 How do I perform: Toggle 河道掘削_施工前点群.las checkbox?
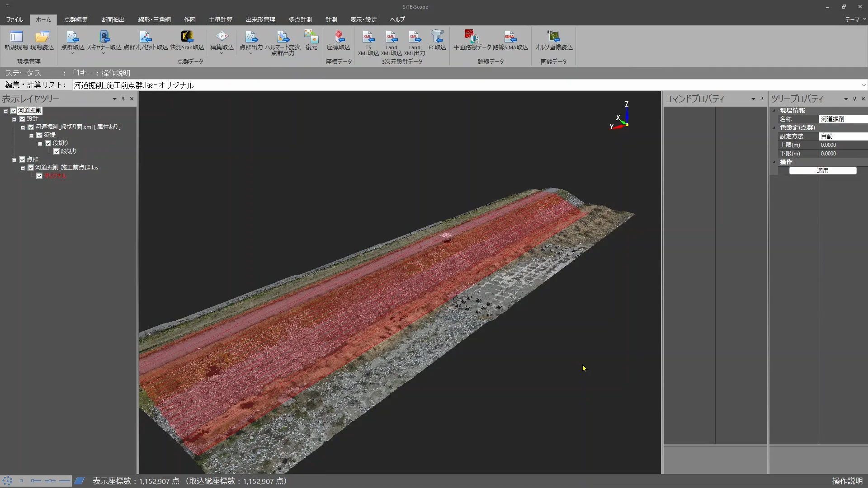click(31, 168)
